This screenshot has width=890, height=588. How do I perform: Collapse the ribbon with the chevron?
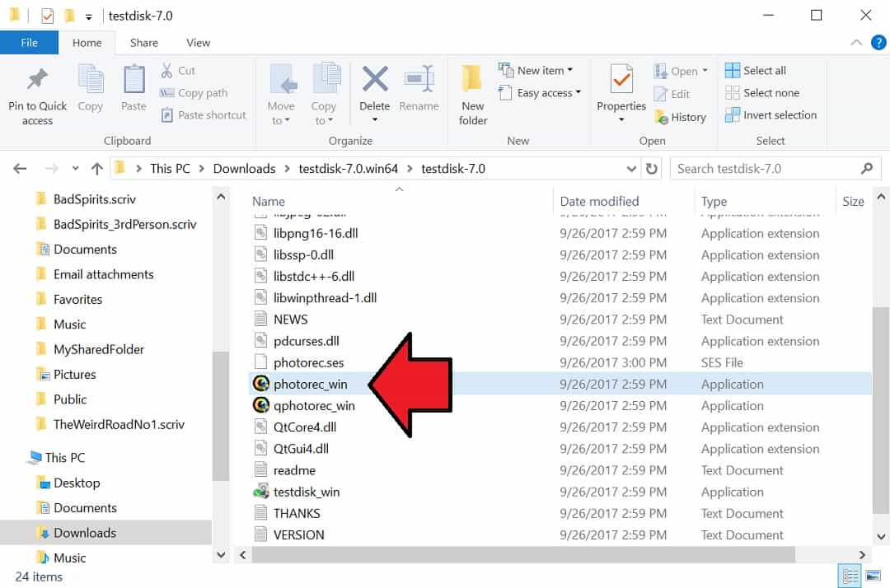pos(856,43)
